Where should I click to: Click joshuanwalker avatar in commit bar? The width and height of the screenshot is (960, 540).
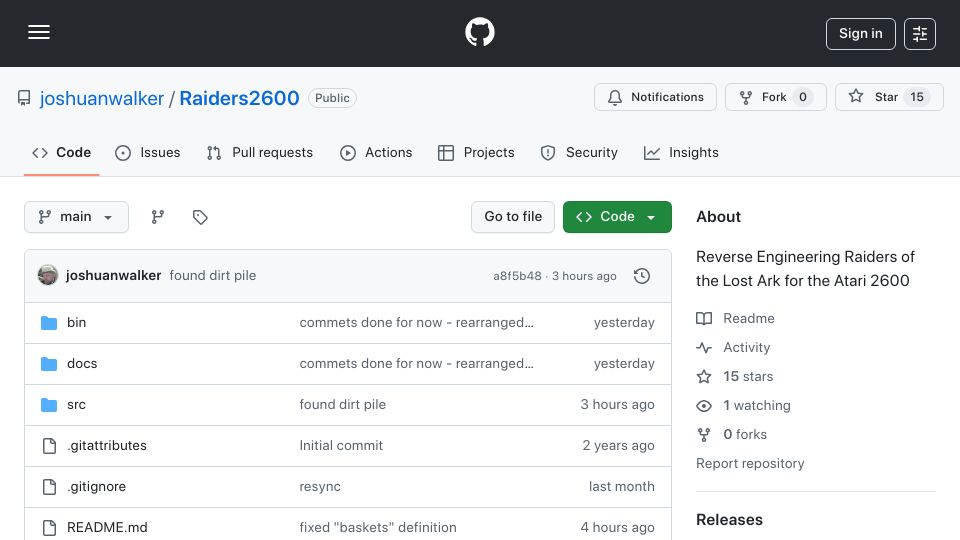pyautogui.click(x=48, y=276)
